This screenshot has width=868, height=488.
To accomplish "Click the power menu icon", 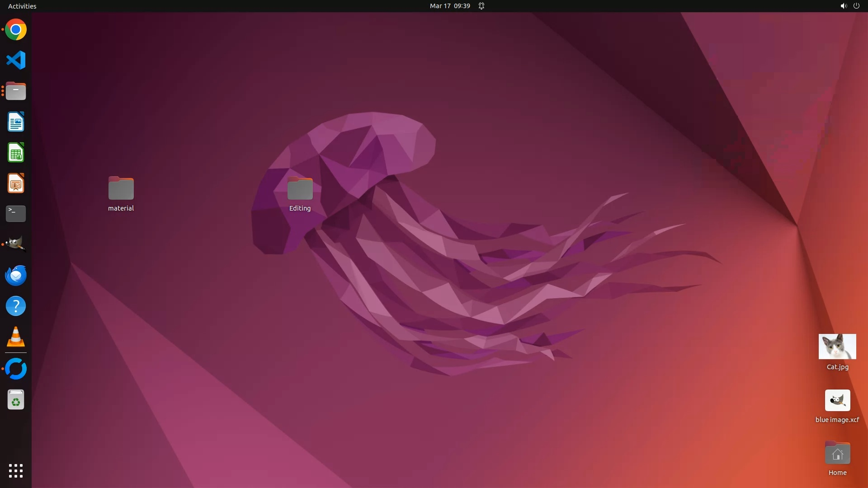I will pyautogui.click(x=856, y=6).
